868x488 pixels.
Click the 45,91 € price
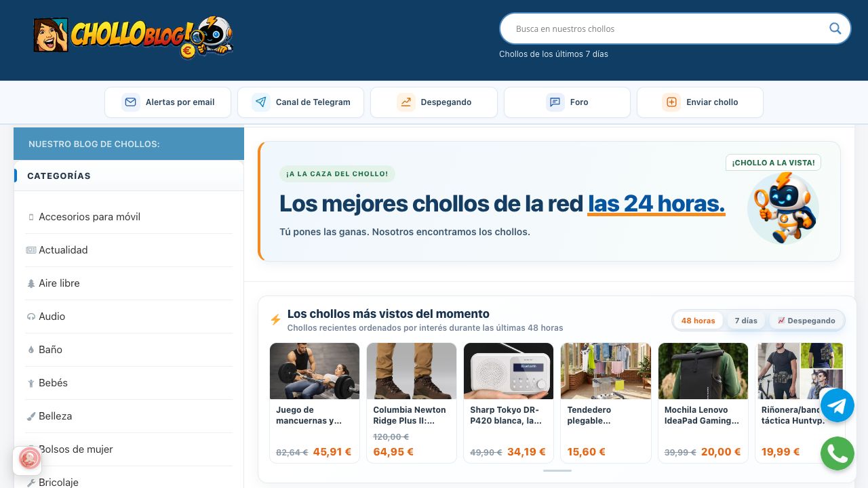(332, 452)
